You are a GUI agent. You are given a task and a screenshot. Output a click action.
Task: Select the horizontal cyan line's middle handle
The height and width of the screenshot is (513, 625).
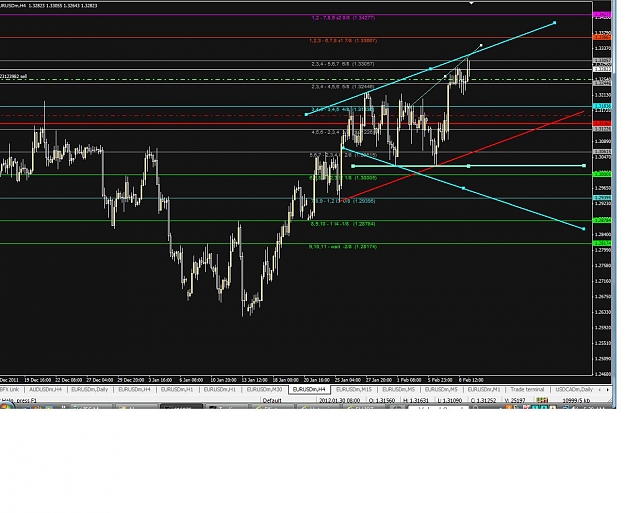pyautogui.click(x=468, y=166)
